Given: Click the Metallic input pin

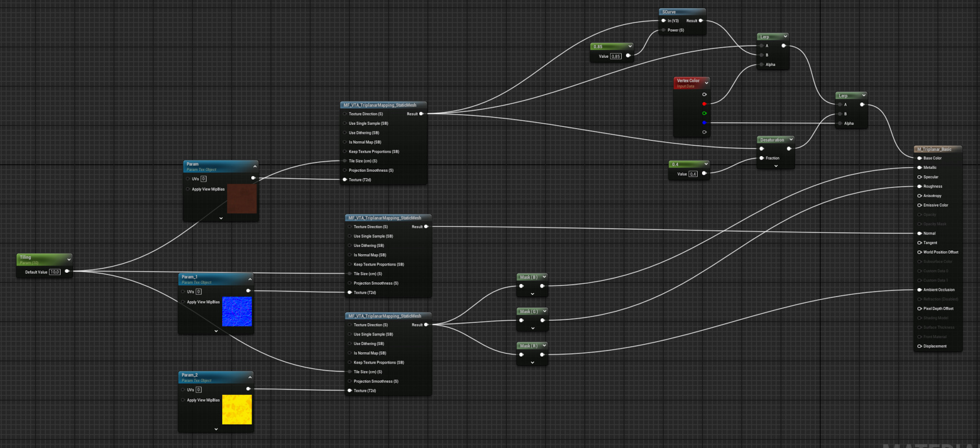Looking at the screenshot, I should pyautogui.click(x=919, y=168).
